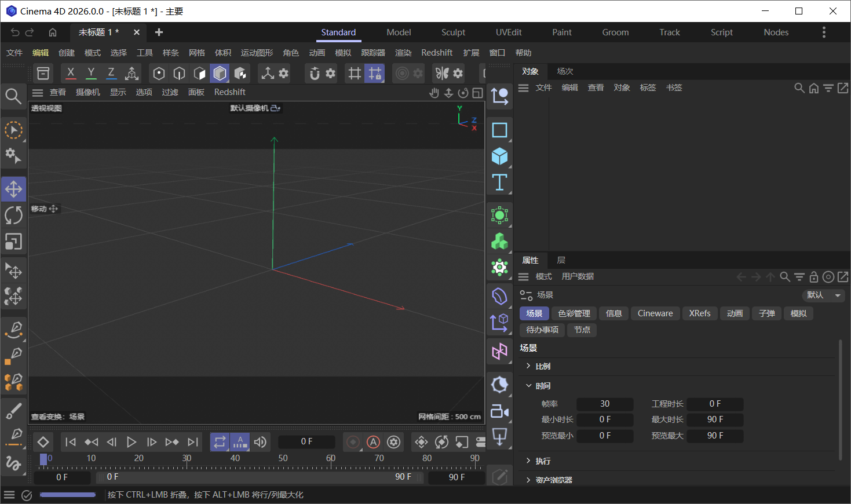Click the XRefs button
Viewport: 851px width, 504px height.
click(700, 313)
